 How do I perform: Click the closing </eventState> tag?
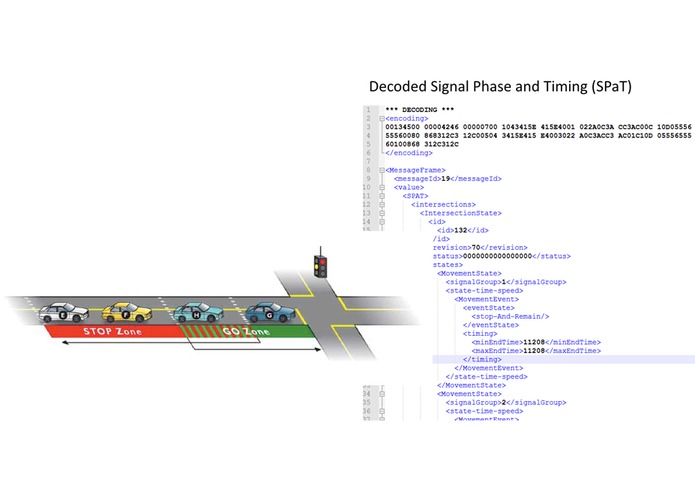(491, 325)
